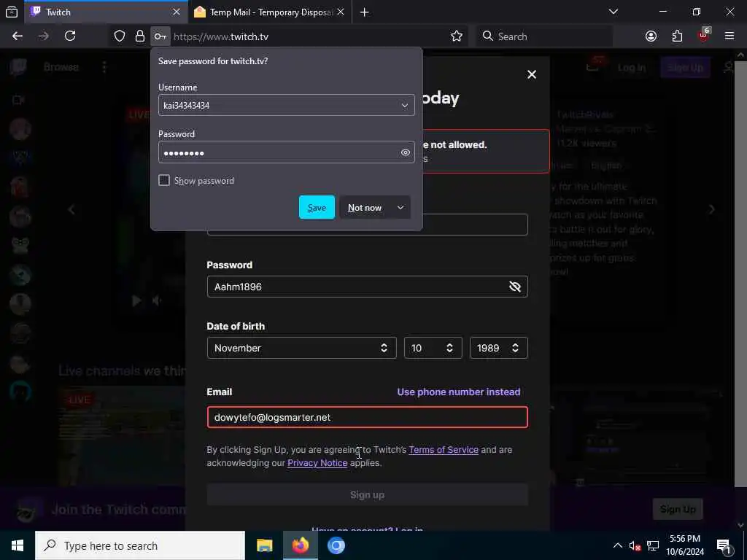Open the Twitch more options dots
This screenshot has width=747, height=560.
pos(104,67)
